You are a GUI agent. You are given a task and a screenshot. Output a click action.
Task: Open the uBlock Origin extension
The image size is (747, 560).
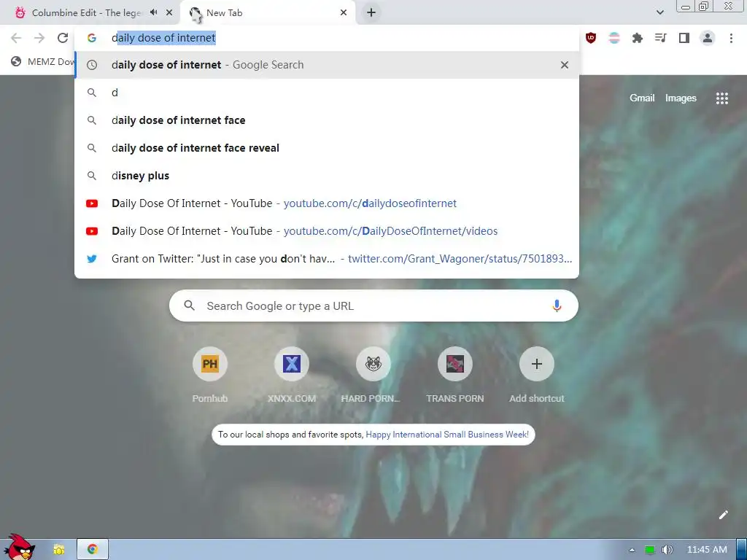591,38
